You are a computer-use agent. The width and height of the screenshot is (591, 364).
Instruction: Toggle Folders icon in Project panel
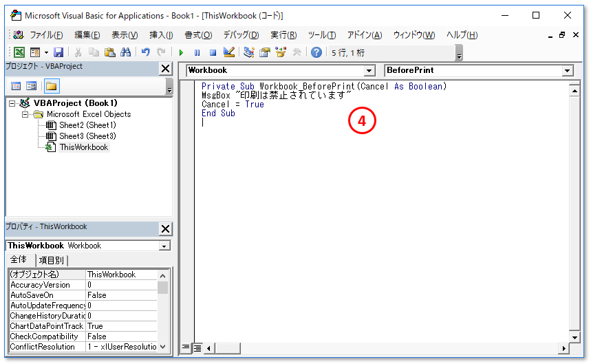[52, 86]
